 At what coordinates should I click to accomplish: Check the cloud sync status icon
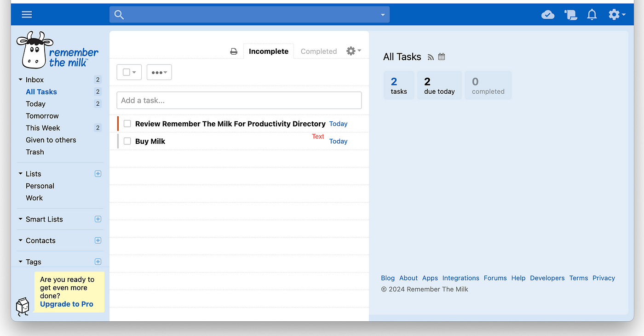547,15
